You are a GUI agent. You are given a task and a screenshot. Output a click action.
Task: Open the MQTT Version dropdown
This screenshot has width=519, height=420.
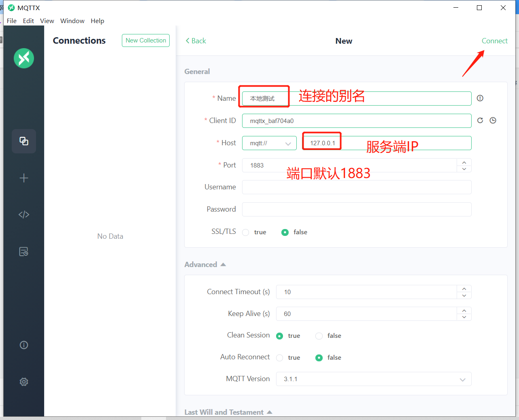[374, 379]
